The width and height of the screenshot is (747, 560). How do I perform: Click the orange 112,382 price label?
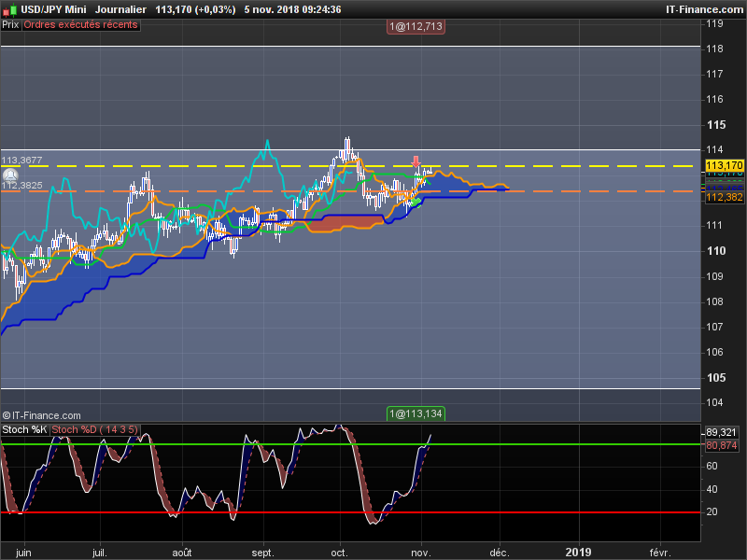[725, 197]
